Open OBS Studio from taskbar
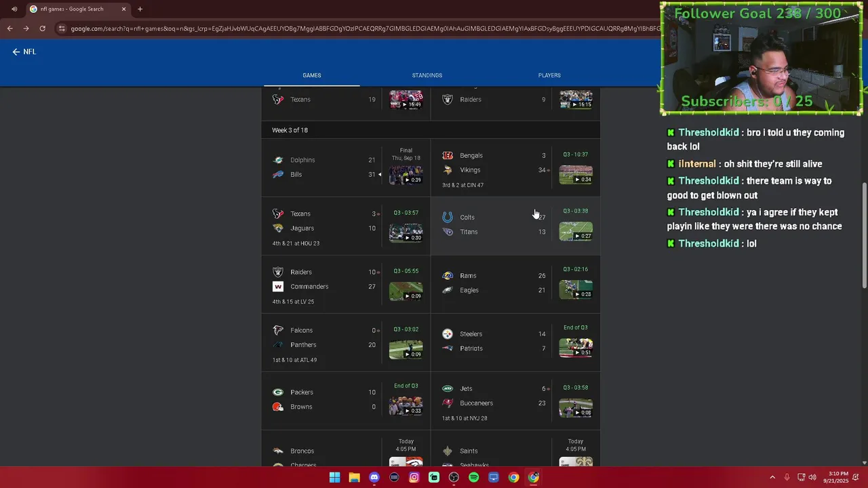868x488 pixels. (454, 477)
